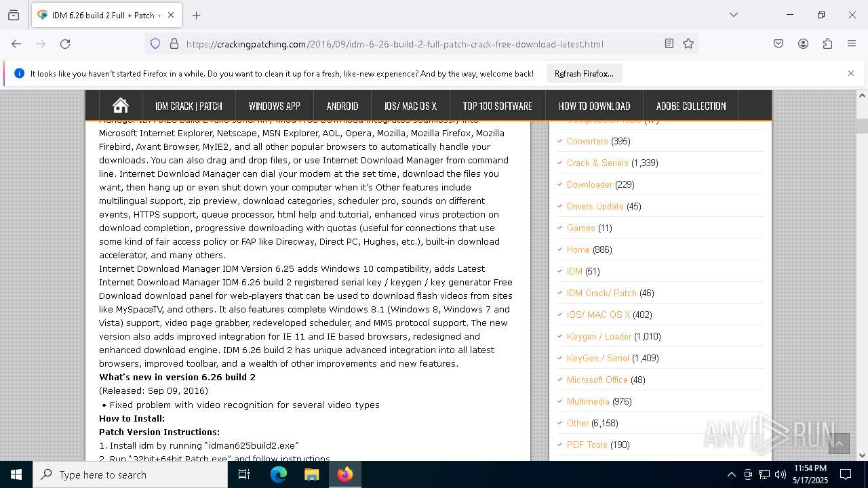
Task: Open HOW TO DOWNLOAD menu item
Action: pyautogui.click(x=595, y=106)
